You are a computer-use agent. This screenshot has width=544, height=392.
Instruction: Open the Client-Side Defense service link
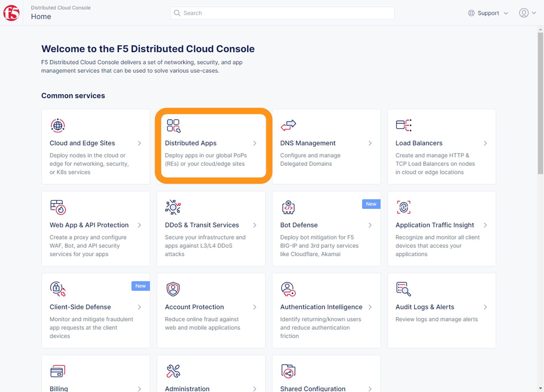pyautogui.click(x=80, y=307)
